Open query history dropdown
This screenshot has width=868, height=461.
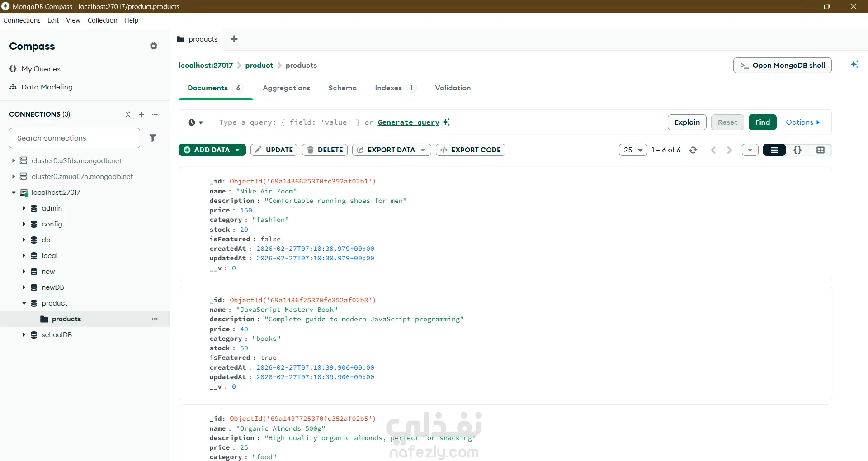[196, 122]
